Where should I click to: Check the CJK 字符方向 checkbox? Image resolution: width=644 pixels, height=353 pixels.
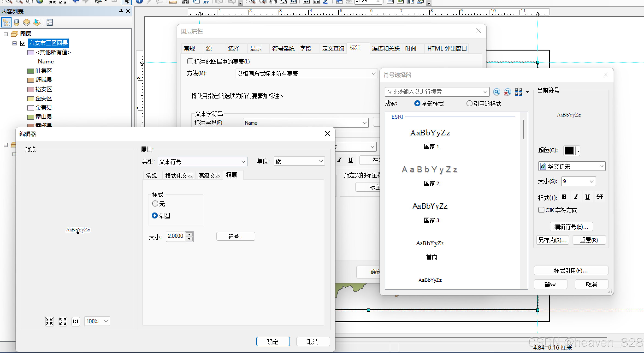(x=541, y=210)
